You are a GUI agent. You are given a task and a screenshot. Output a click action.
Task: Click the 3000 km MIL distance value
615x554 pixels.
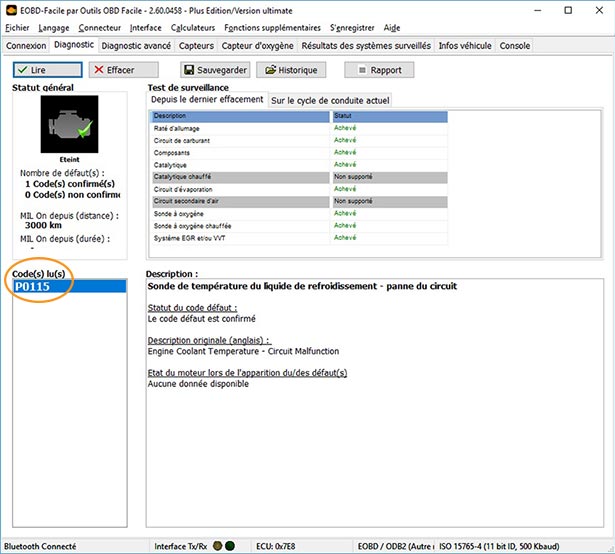click(x=43, y=225)
